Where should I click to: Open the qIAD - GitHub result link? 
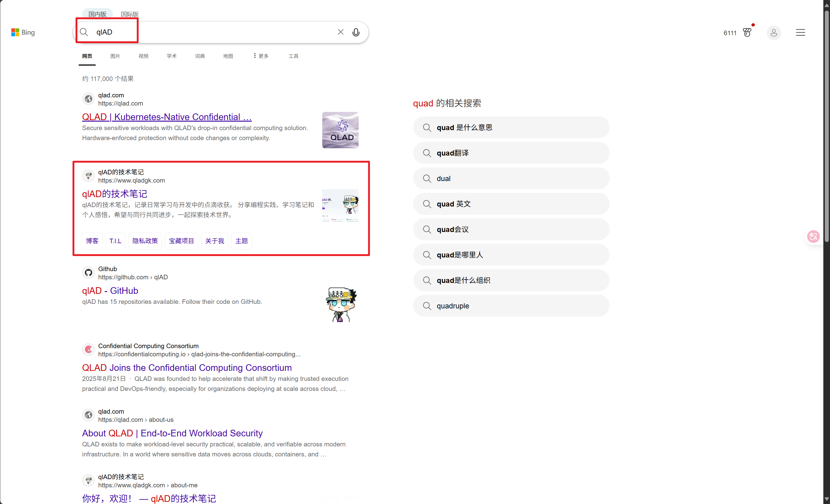(110, 291)
